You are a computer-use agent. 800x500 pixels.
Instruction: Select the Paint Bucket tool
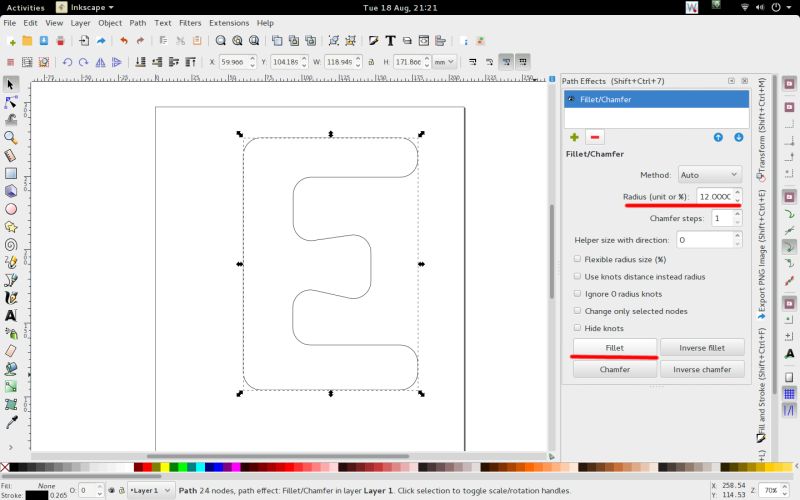(x=11, y=369)
